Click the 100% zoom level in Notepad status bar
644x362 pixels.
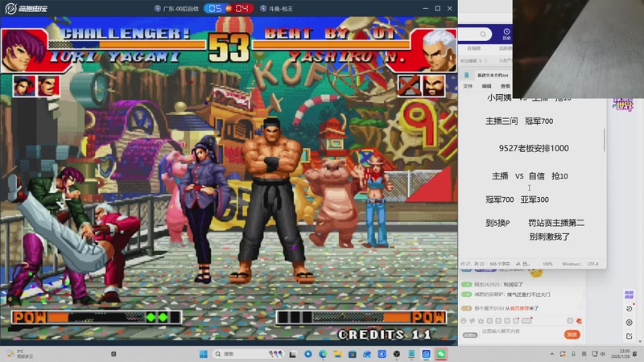[x=547, y=264]
